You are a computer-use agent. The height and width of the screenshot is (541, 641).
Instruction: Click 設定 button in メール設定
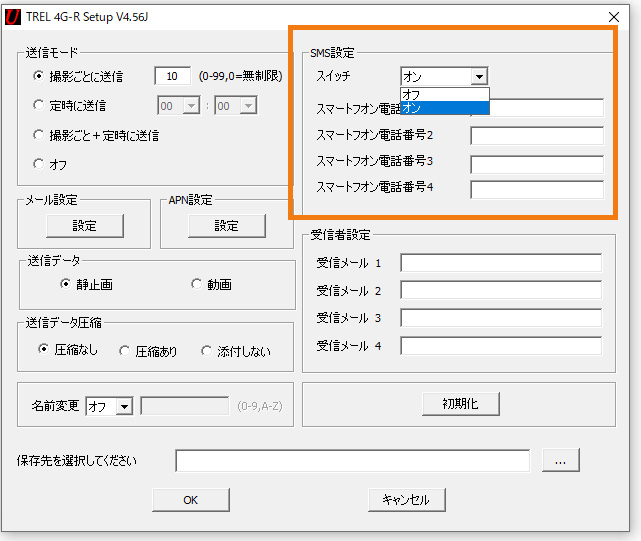coord(85,226)
